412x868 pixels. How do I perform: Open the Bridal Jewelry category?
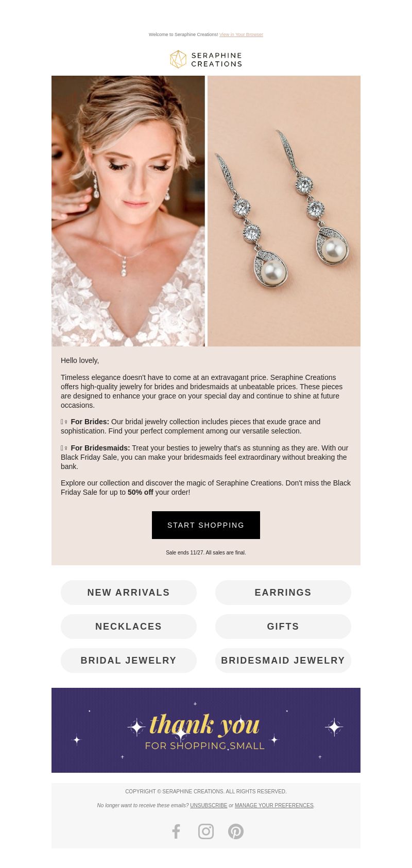(x=129, y=661)
